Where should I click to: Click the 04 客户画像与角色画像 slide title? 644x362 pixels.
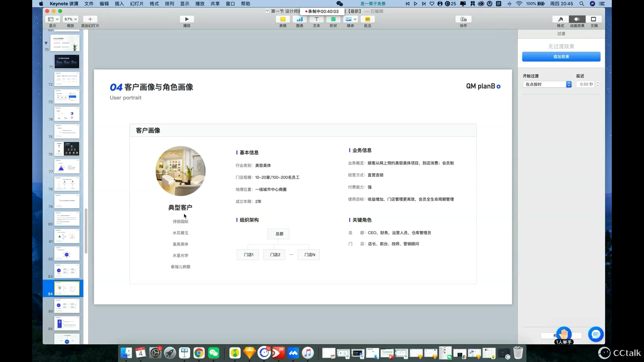[x=151, y=87]
